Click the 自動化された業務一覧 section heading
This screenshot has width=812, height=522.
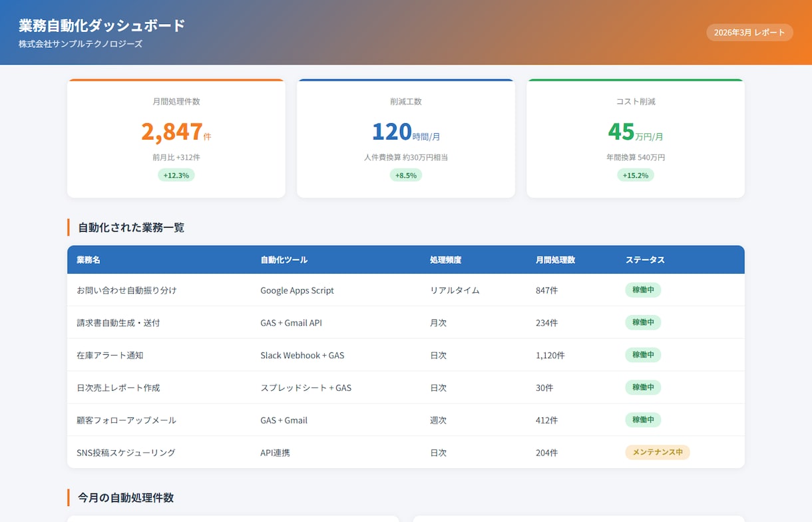coord(131,228)
